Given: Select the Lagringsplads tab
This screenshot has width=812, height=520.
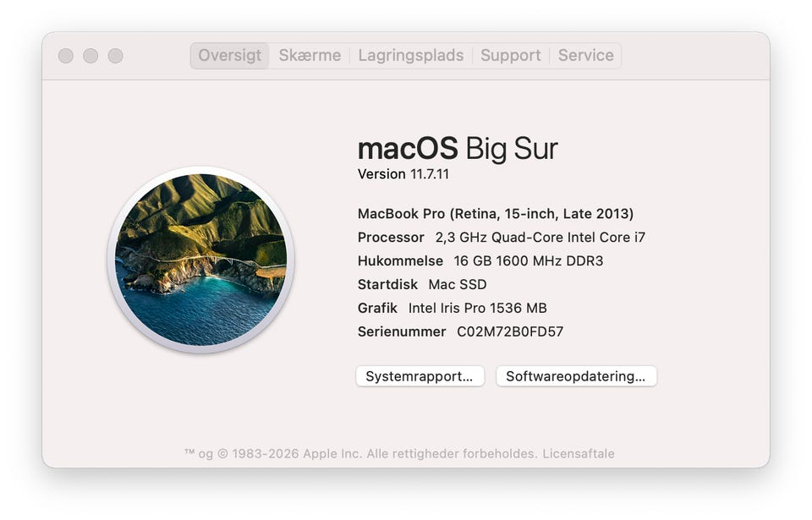Looking at the screenshot, I should (x=411, y=56).
